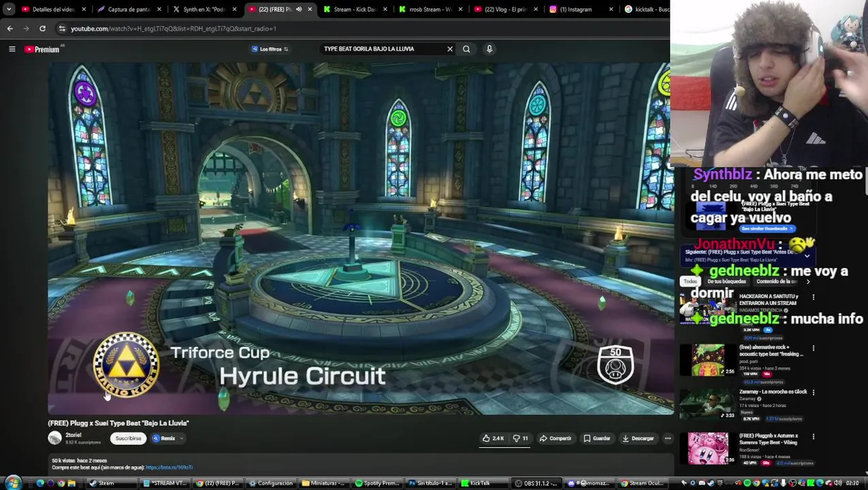This screenshot has width=868, height=490.
Task: Open options for the 'Pluggnb x Autumn' video
Action: (813, 437)
